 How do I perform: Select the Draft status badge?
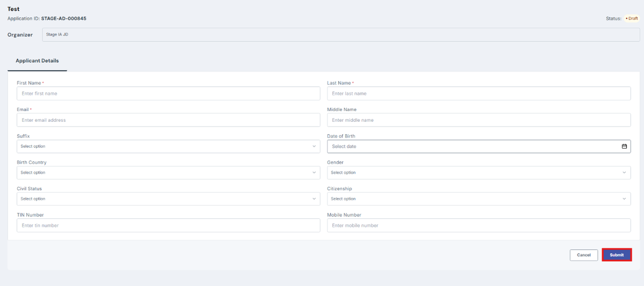tap(632, 18)
